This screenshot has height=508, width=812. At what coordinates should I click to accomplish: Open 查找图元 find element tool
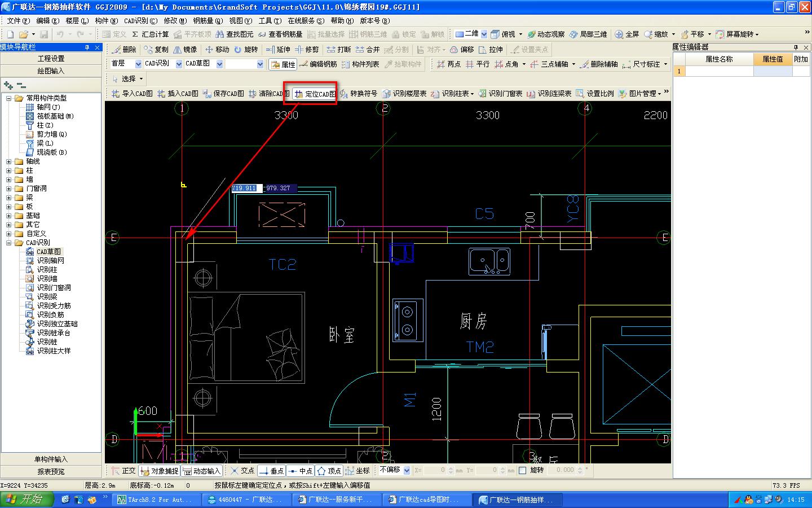click(x=235, y=34)
